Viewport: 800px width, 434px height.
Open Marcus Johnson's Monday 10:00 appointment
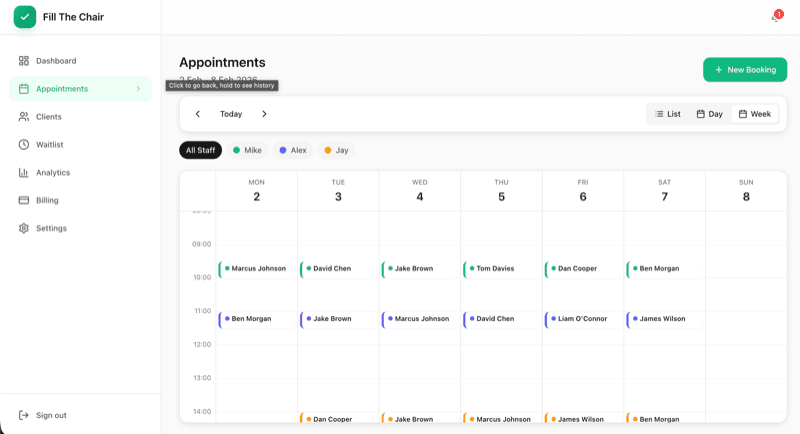(257, 269)
